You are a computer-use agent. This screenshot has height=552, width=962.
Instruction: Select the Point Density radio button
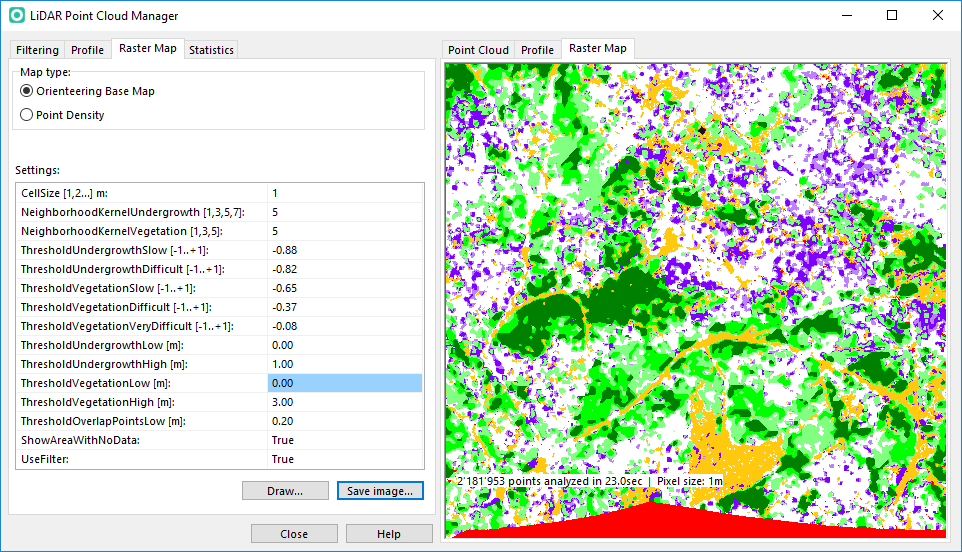click(26, 115)
